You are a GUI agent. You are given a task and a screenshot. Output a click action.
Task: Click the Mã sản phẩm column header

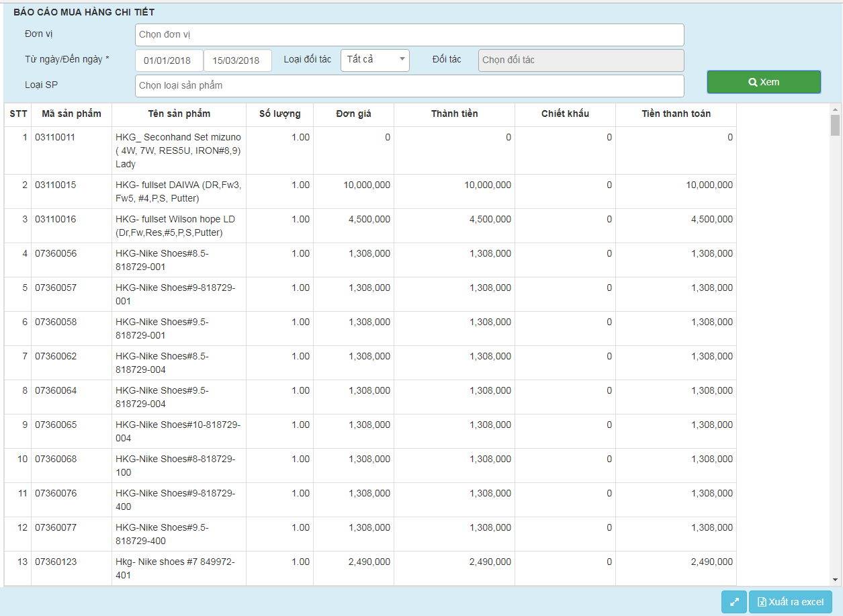click(71, 114)
